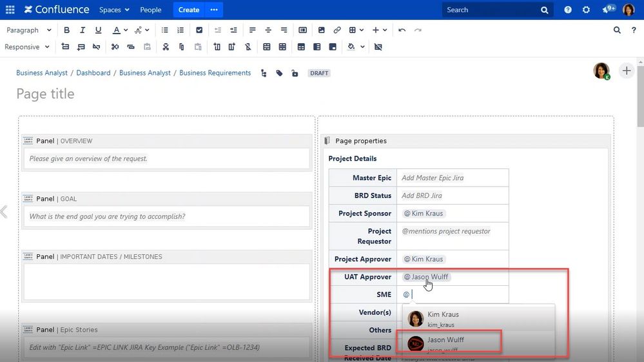The image size is (644, 362).
Task: Open the page location tree icon
Action: 264,73
